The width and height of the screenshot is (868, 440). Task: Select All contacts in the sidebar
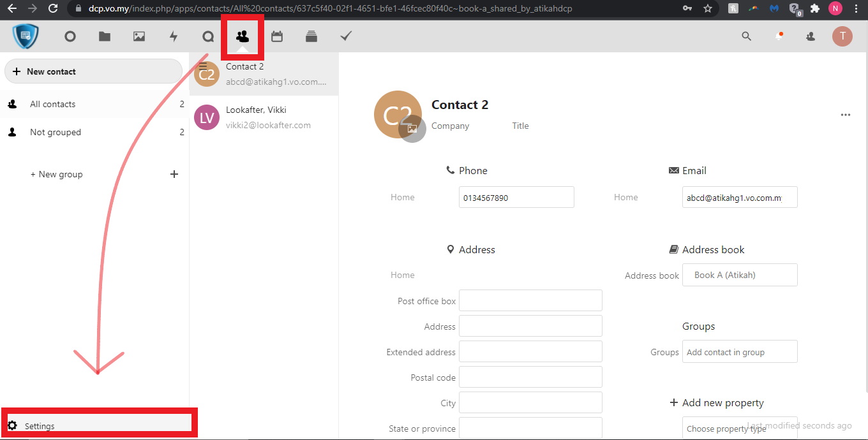(53, 104)
